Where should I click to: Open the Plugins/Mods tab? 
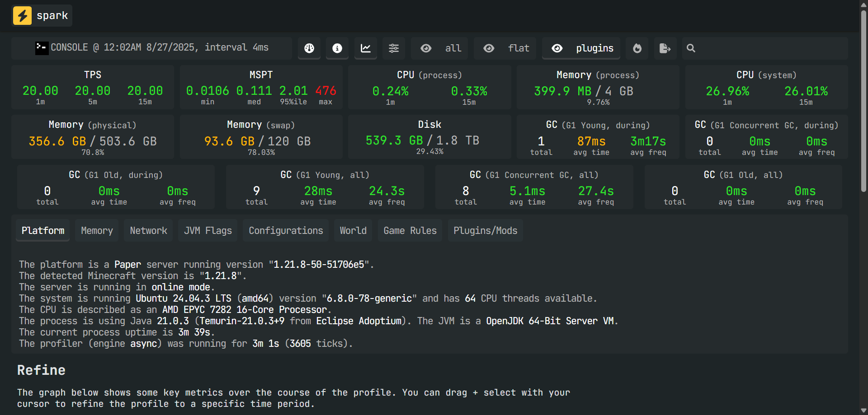486,231
